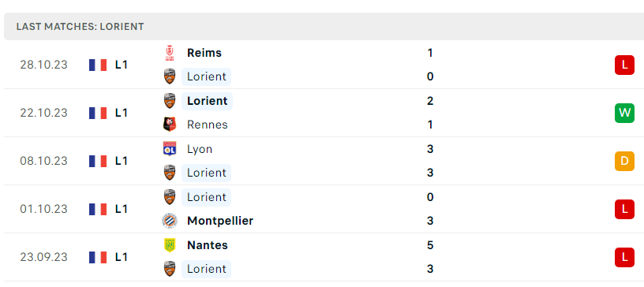644x287 pixels.
Task: Click the Nantes club crest icon
Action: [x=170, y=245]
